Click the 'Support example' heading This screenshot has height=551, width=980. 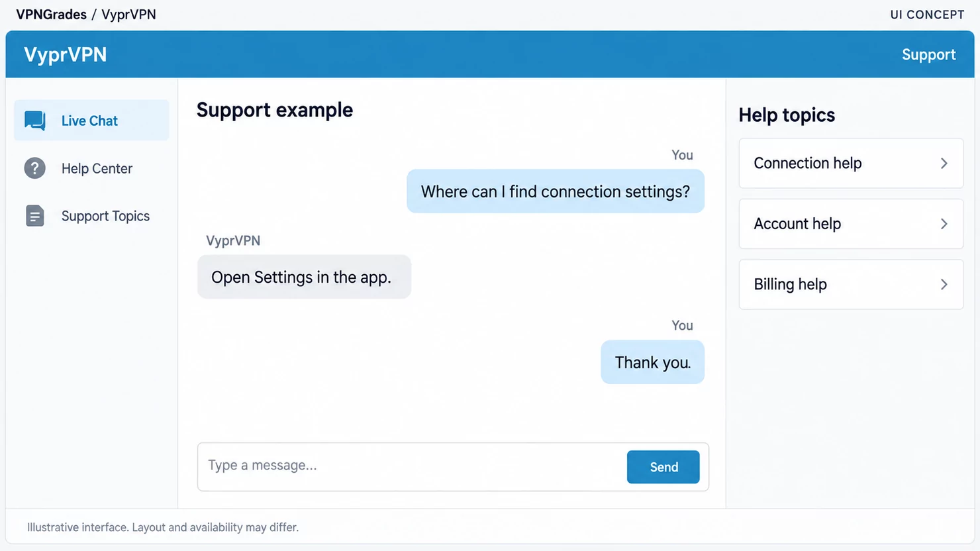tap(275, 110)
